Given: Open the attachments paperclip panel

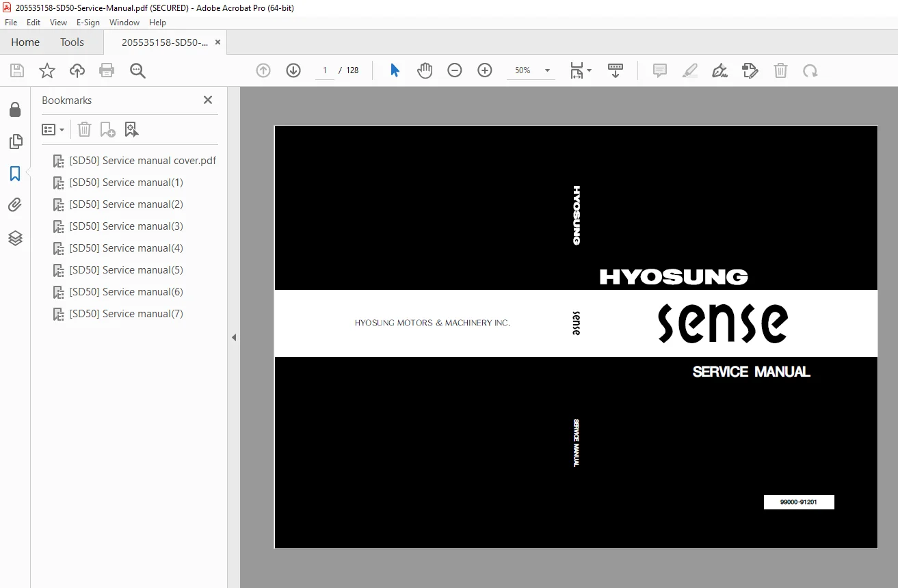Looking at the screenshot, I should [15, 205].
